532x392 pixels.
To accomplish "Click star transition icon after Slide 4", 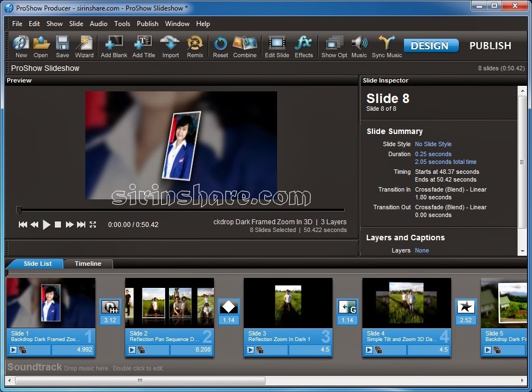I will tap(466, 307).
